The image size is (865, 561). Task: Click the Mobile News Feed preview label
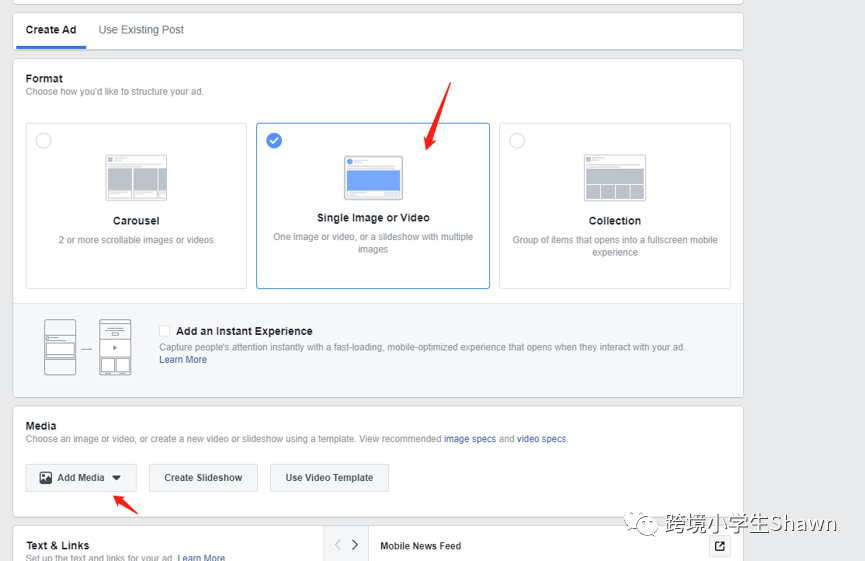tap(420, 546)
